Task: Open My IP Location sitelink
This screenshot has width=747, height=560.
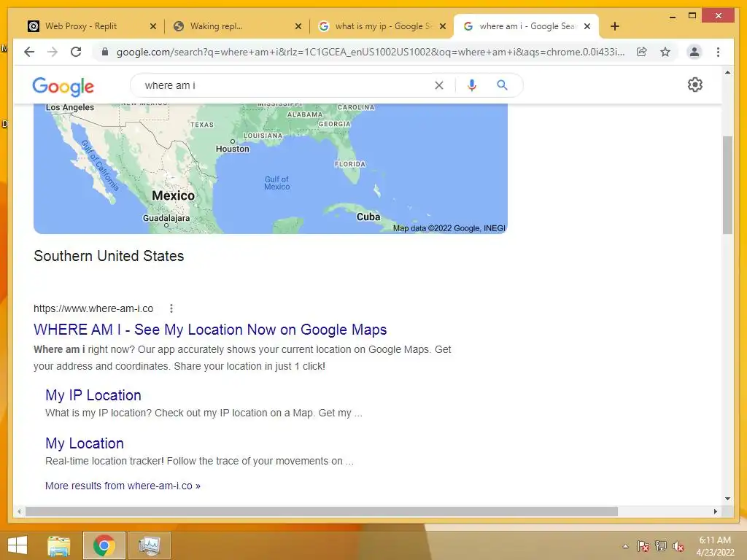Action: click(93, 395)
